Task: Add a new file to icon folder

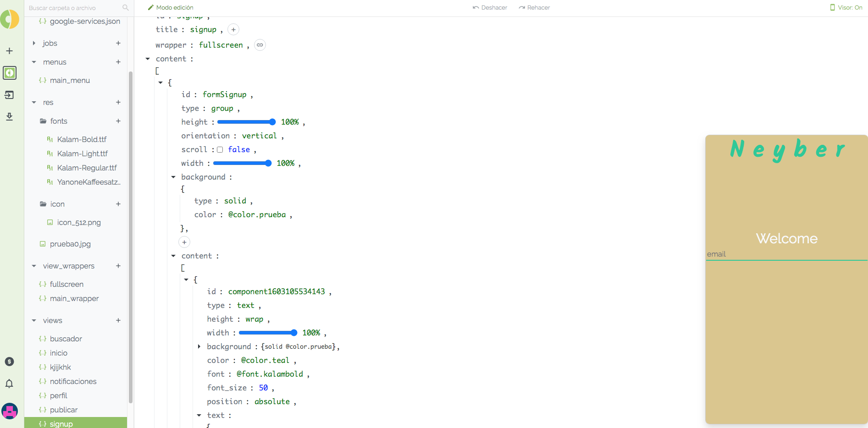Action: 118,204
